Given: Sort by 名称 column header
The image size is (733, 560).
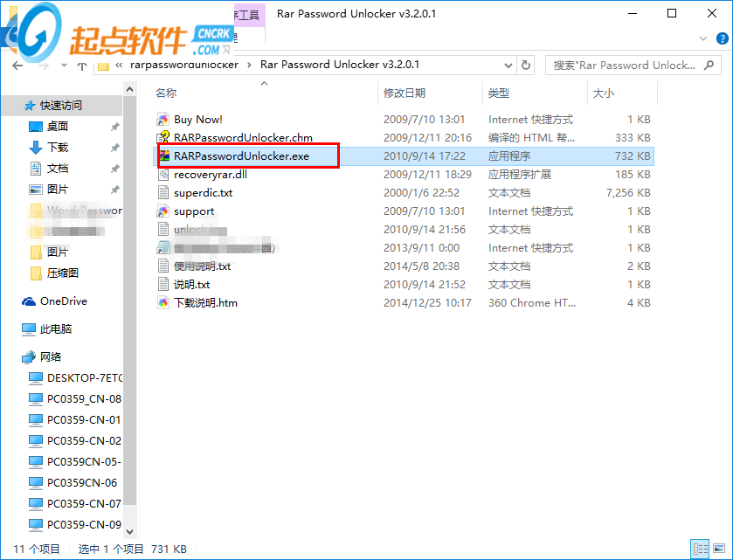Looking at the screenshot, I should point(166,93).
